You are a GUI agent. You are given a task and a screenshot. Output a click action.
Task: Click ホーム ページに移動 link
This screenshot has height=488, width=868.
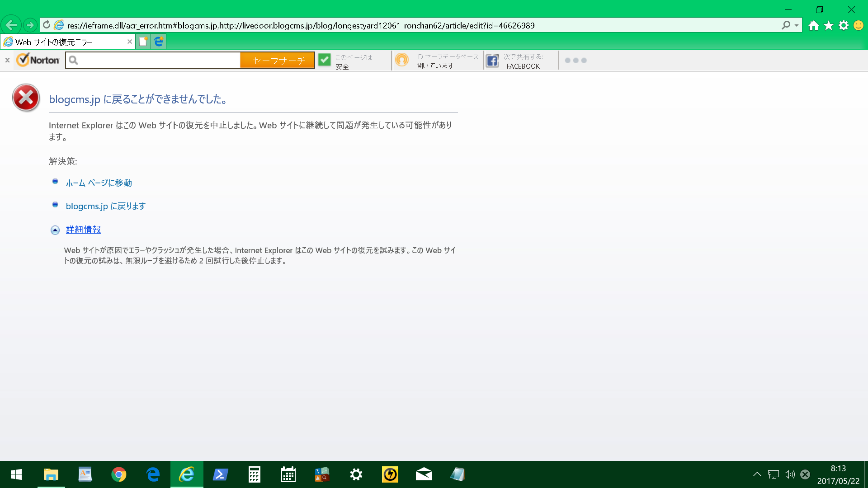pyautogui.click(x=99, y=183)
